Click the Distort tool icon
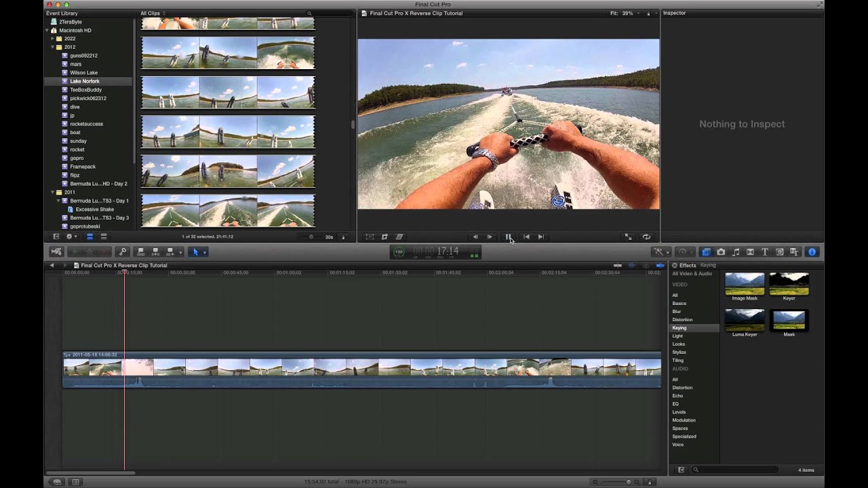This screenshot has width=868, height=488. (399, 237)
